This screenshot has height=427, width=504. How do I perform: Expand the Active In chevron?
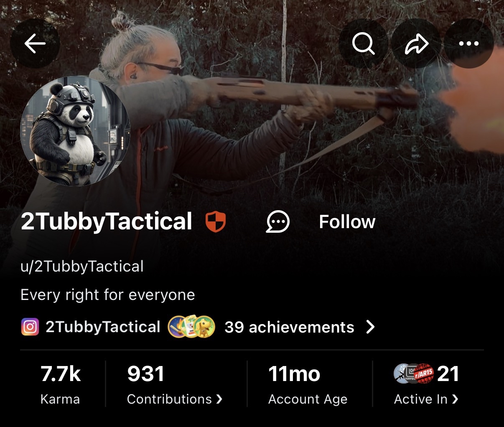455,399
